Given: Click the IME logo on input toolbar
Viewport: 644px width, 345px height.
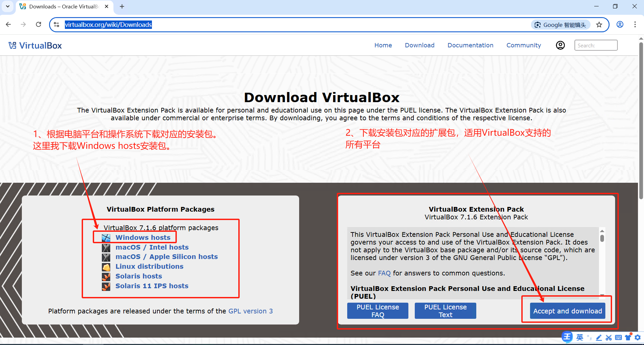Looking at the screenshot, I should (x=567, y=337).
